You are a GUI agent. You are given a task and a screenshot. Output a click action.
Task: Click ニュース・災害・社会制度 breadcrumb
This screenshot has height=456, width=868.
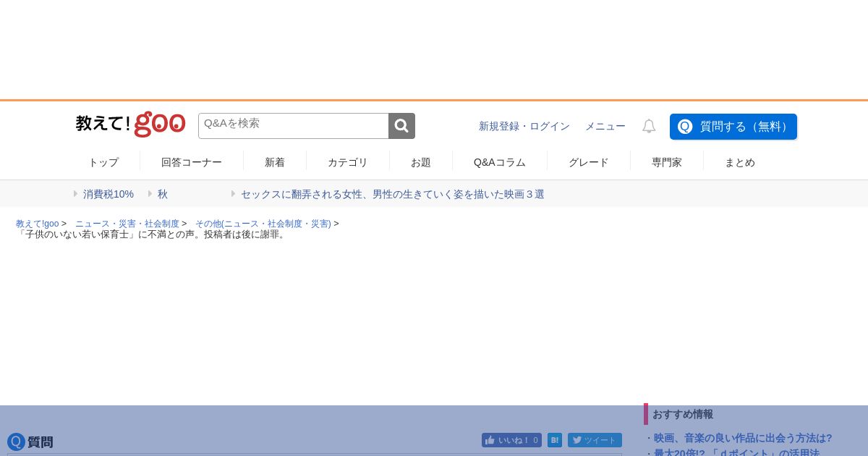pyautogui.click(x=127, y=224)
